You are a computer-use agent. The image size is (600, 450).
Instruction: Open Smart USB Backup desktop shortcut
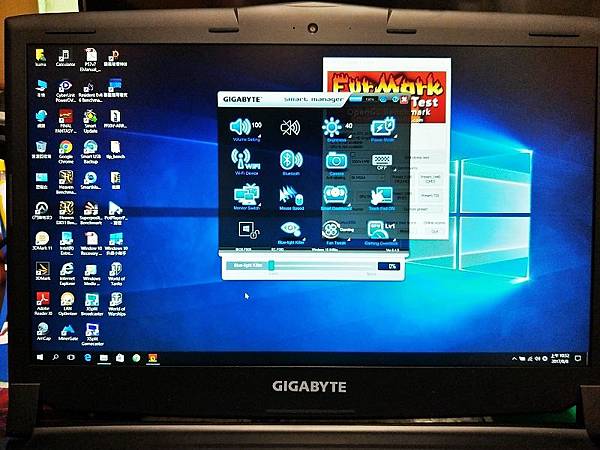click(x=91, y=152)
